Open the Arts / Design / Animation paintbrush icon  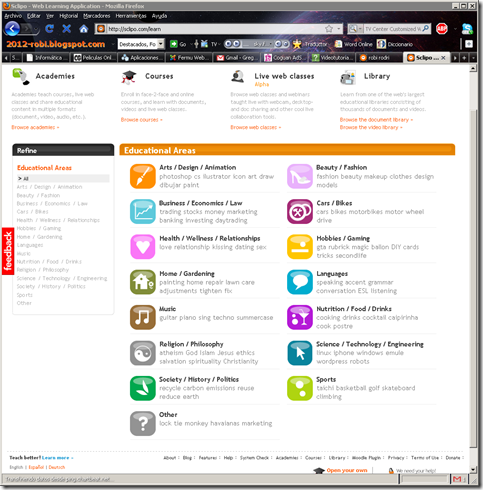coord(143,176)
